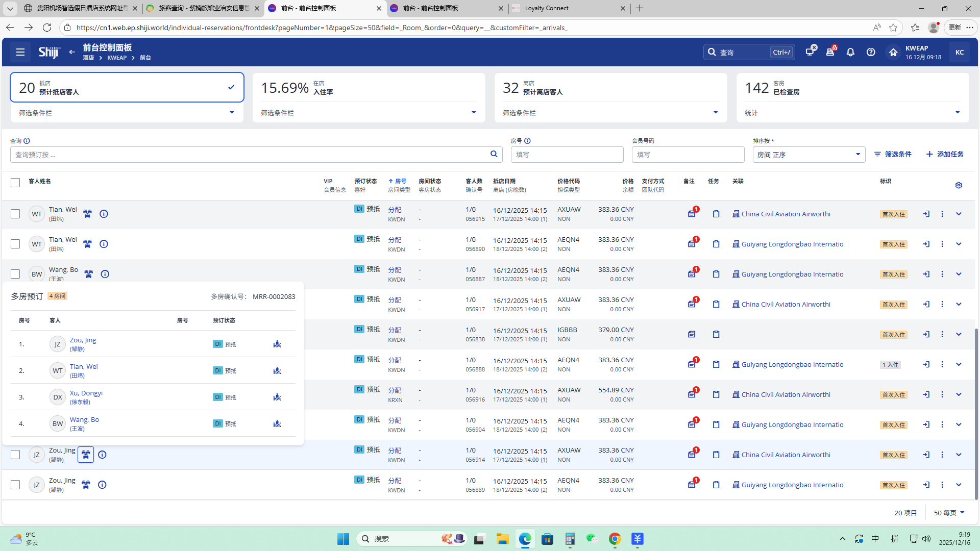Open table column settings gear icon
Viewport: 980px width, 551px height.
tap(959, 185)
